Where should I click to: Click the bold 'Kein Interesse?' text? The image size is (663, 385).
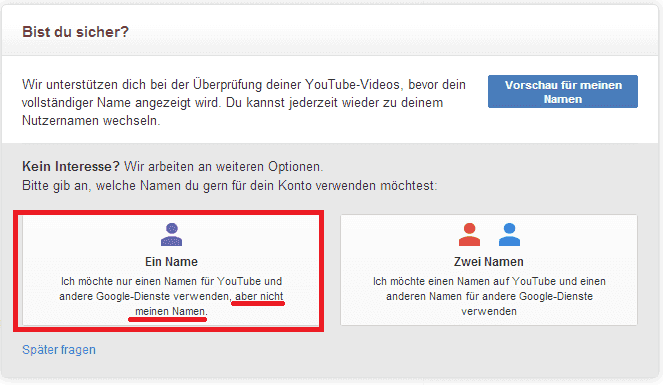[x=71, y=167]
